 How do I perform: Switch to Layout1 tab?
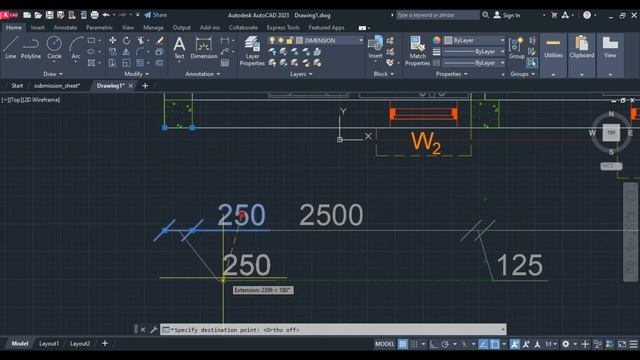click(x=49, y=344)
